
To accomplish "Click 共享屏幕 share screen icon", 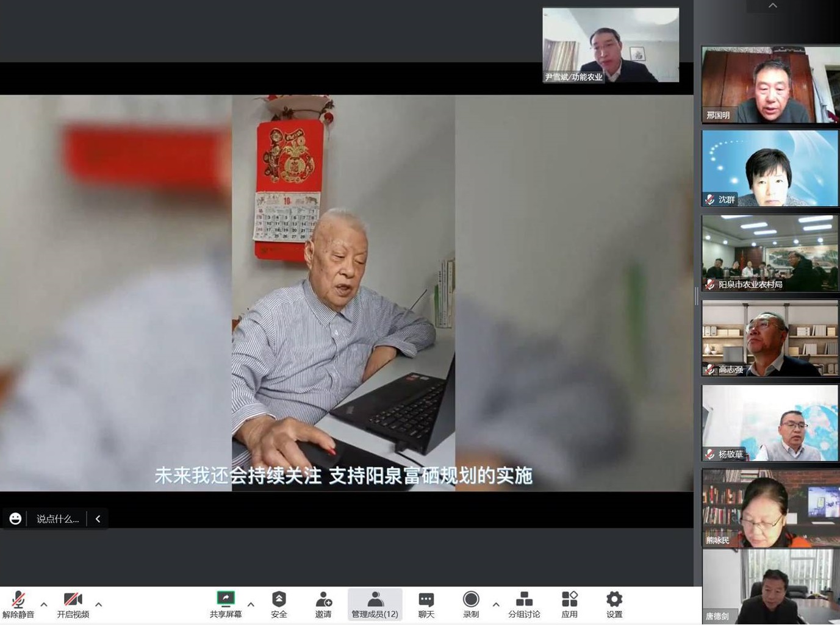I will point(226,599).
